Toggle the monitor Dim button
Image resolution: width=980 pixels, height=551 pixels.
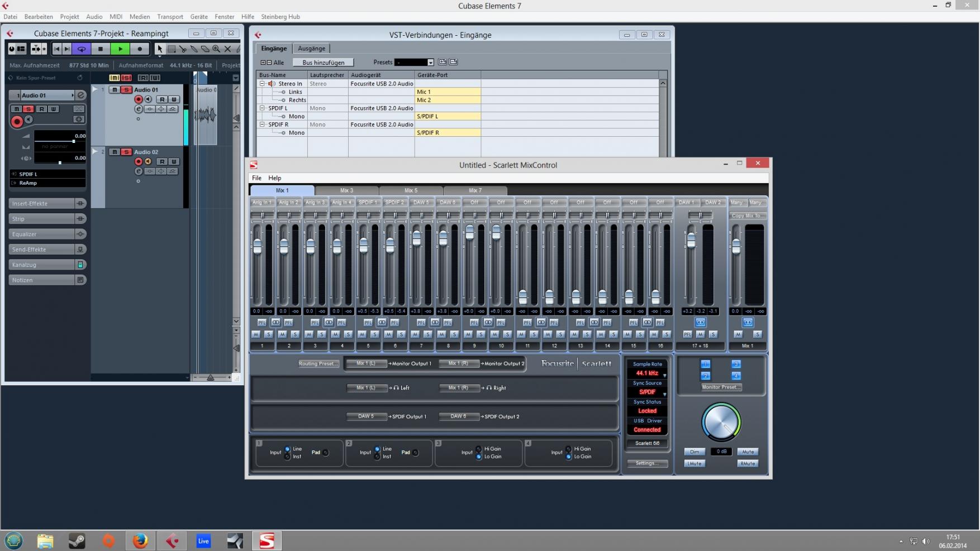[694, 452]
